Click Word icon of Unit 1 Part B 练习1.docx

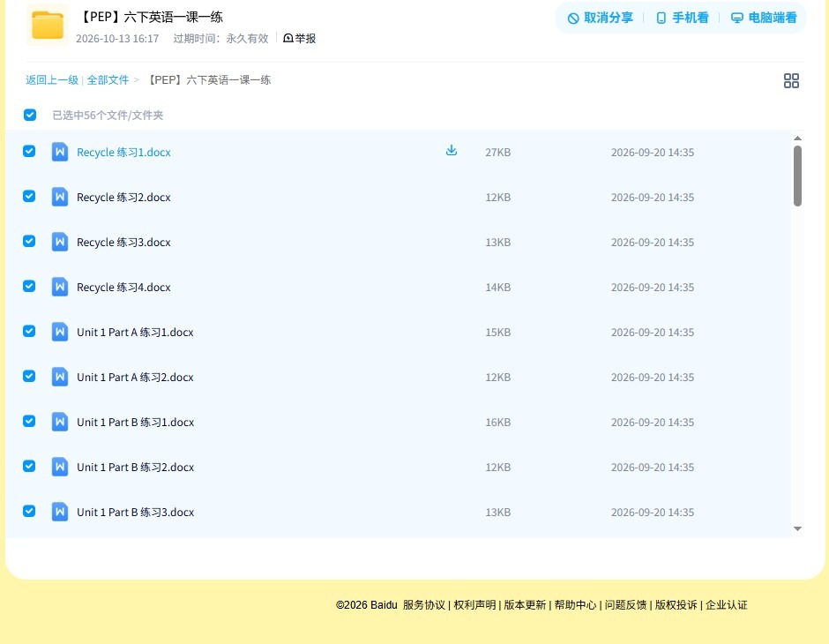(60, 422)
